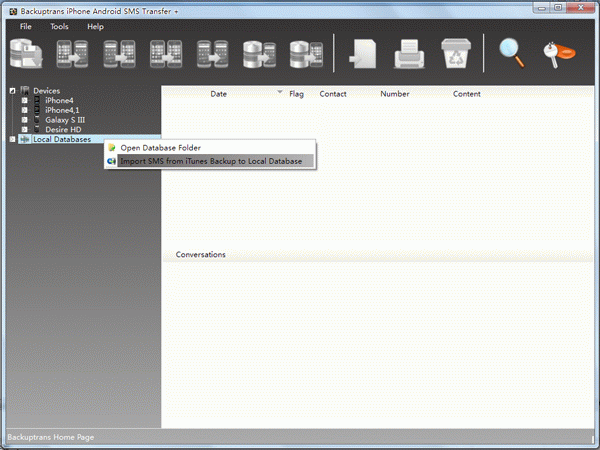Click the third phone-to-phone transfer toolbar icon
Screen dimensions: 600x450
click(166, 54)
